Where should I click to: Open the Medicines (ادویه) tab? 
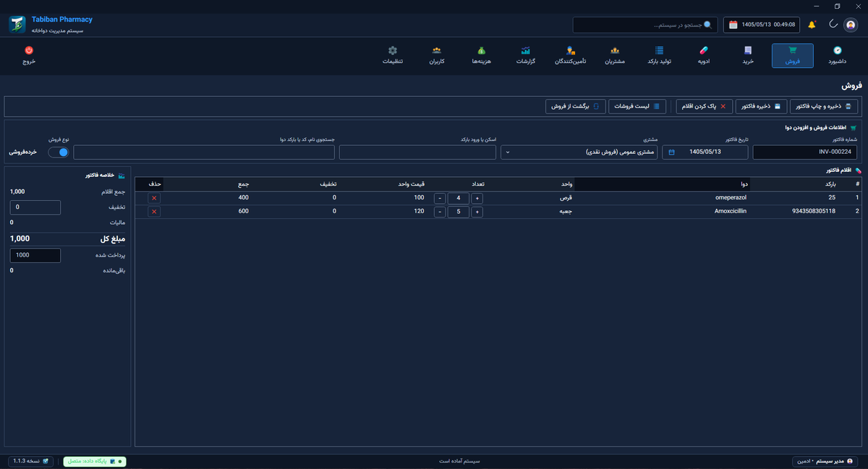click(704, 56)
